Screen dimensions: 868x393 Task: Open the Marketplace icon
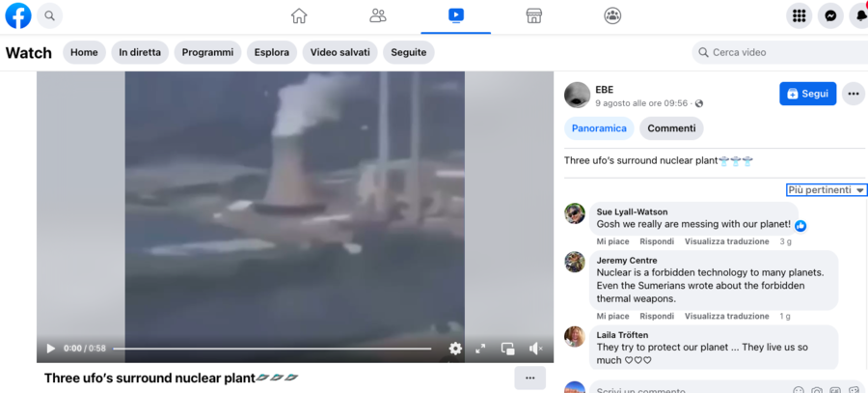click(533, 15)
